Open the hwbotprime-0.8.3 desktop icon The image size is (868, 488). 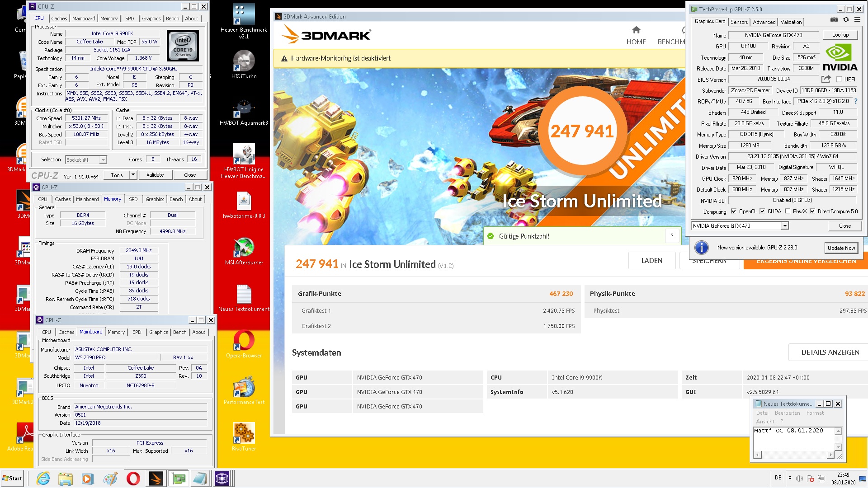(244, 205)
